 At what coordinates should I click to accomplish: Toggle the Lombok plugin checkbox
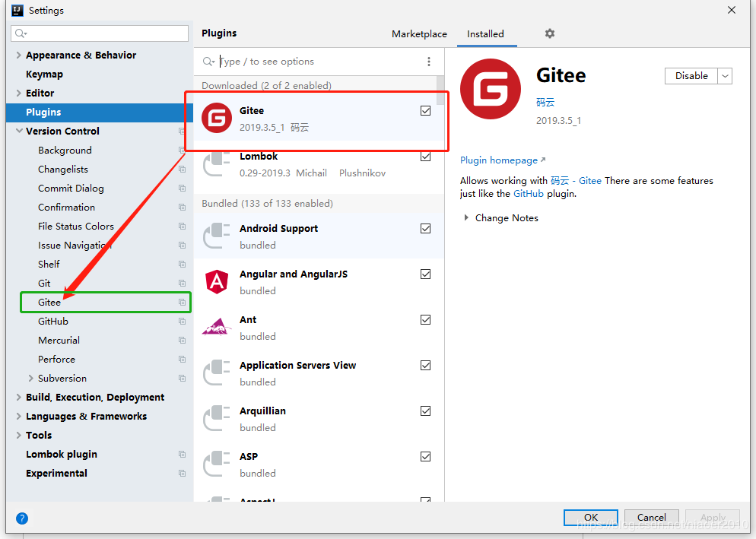click(x=425, y=157)
